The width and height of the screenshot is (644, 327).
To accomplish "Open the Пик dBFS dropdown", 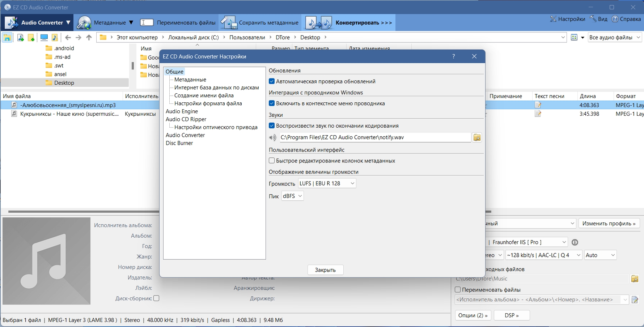I will 292,196.
